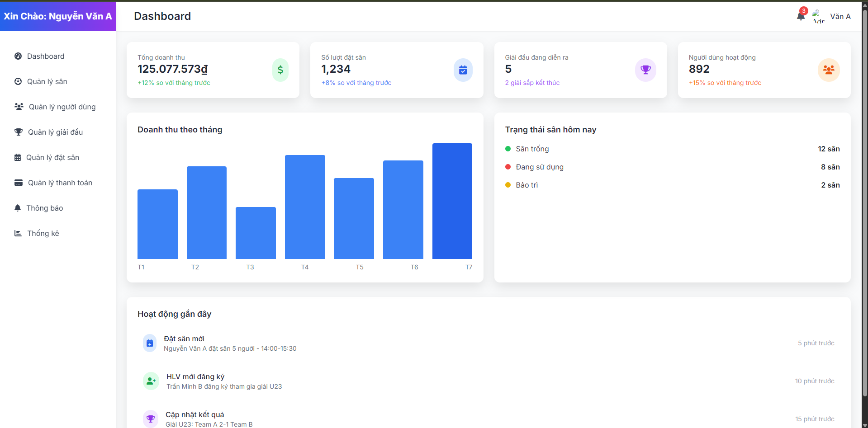Click the +12% so với tháng trước text

174,83
